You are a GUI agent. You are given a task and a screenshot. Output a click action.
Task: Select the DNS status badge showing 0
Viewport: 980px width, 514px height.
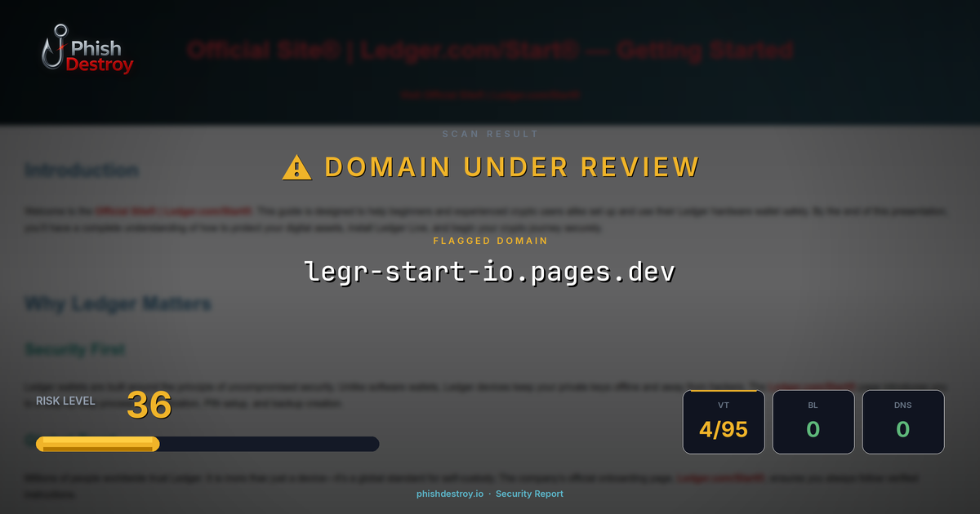[903, 422]
